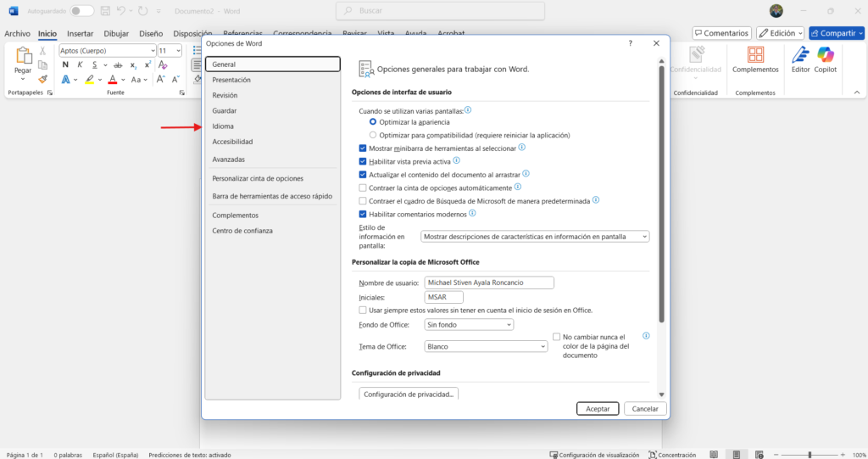Open the Editor tool
This screenshot has height=459, width=868.
click(x=800, y=56)
